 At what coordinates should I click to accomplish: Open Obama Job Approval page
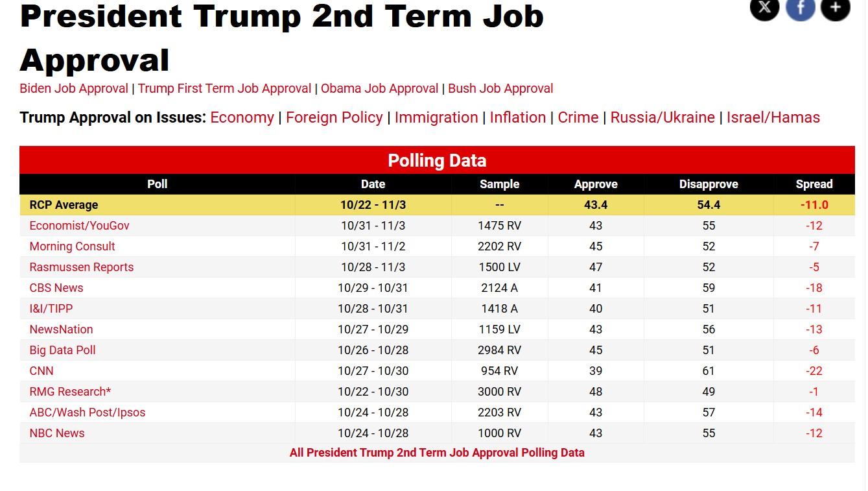[x=379, y=89]
